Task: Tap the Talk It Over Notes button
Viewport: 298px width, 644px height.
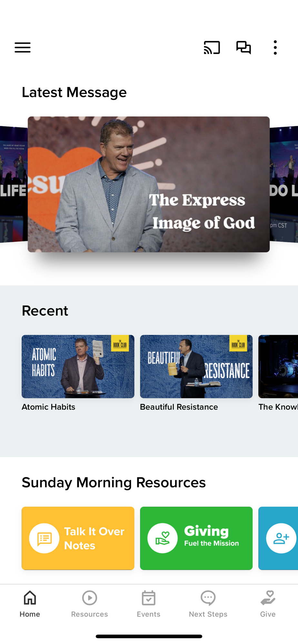Action: point(78,538)
